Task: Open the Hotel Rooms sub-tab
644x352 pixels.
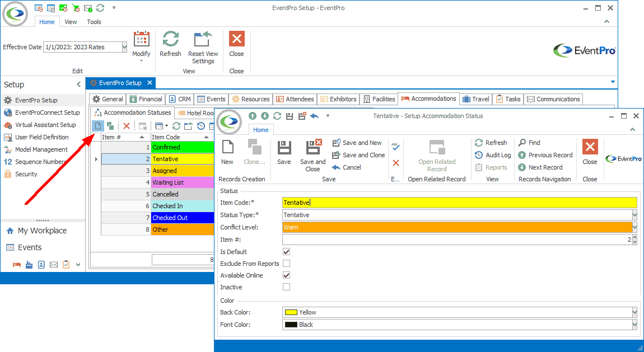Action: tap(195, 113)
